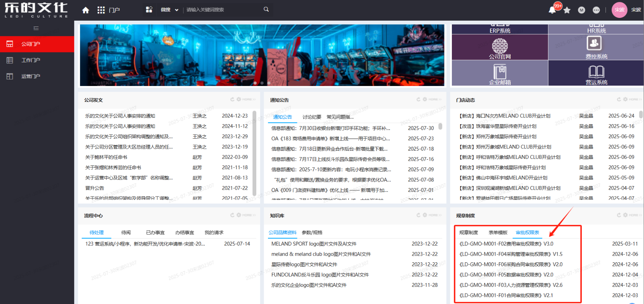Type in the 请输入关键词搜索 search field
The width and height of the screenshot is (644, 304).
point(222,10)
